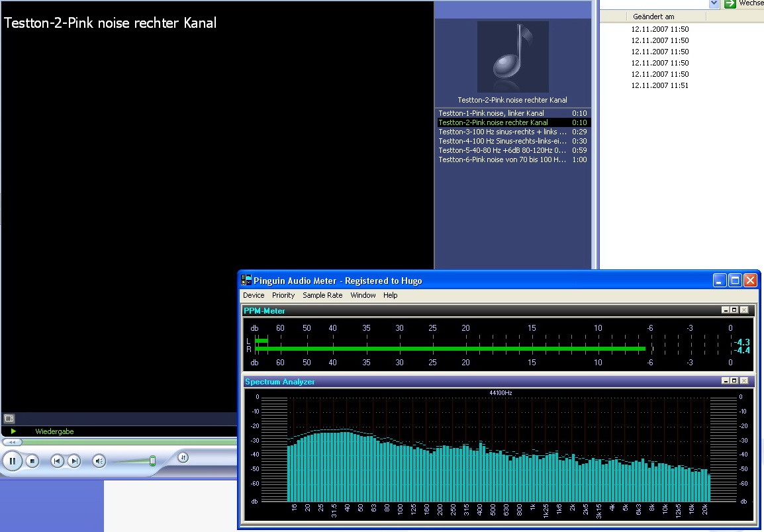Select Testton-3-100 Hz sinus track

click(512, 132)
